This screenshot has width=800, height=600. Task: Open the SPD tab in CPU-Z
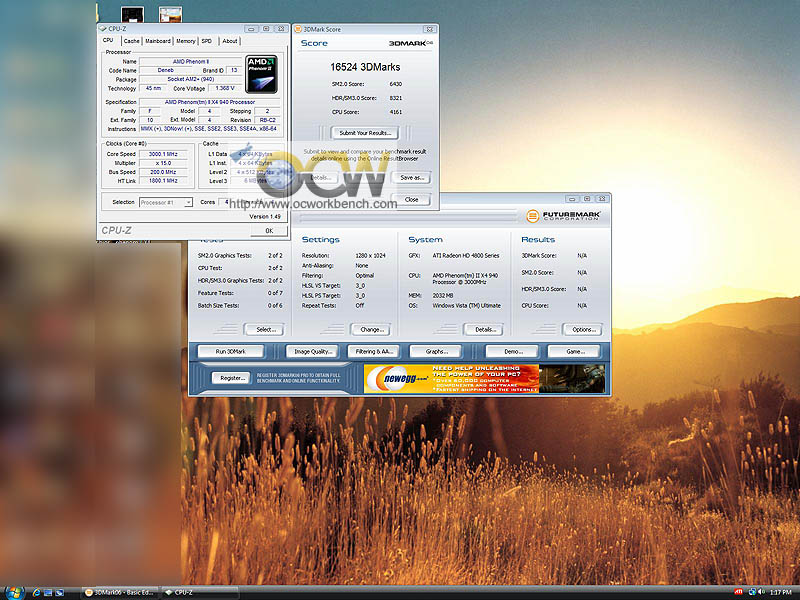[x=207, y=41]
